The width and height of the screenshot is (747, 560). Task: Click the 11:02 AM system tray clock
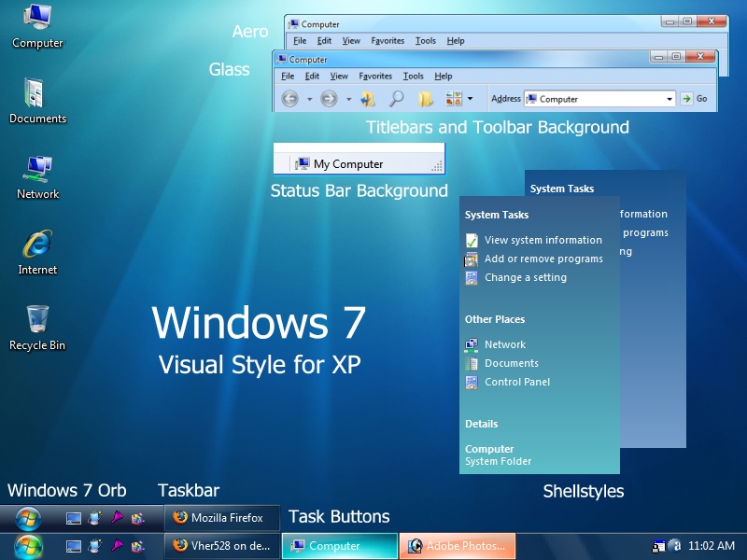coord(712,546)
